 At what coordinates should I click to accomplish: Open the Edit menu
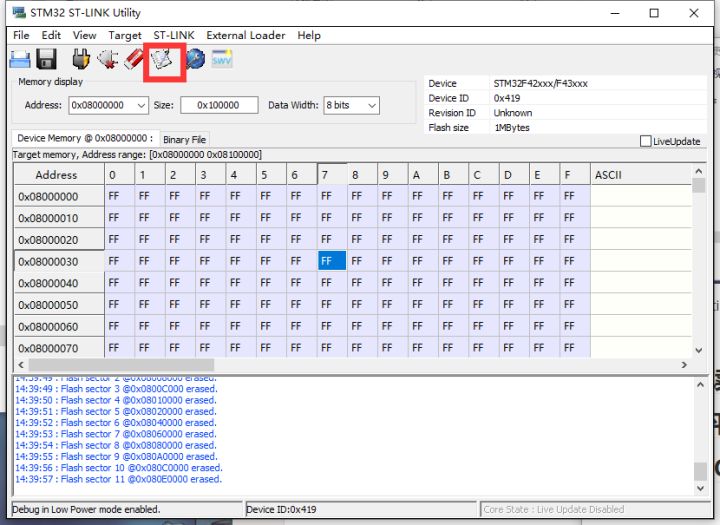coord(51,35)
